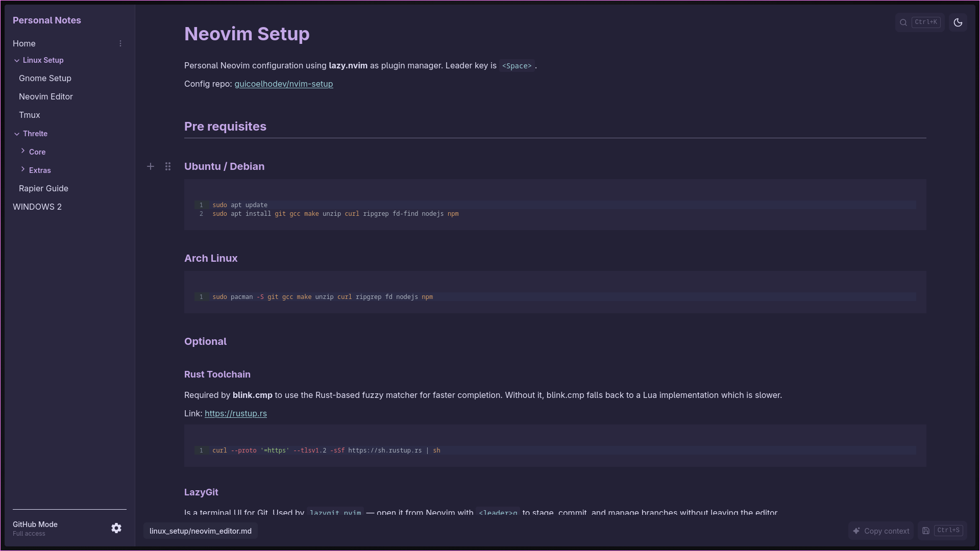This screenshot has height=551, width=980.
Task: Click the Copy context button
Action: coord(881,531)
